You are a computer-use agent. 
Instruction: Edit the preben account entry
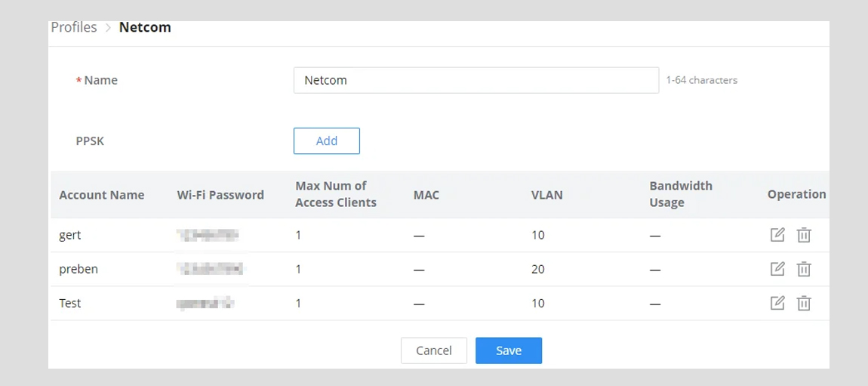coord(777,269)
